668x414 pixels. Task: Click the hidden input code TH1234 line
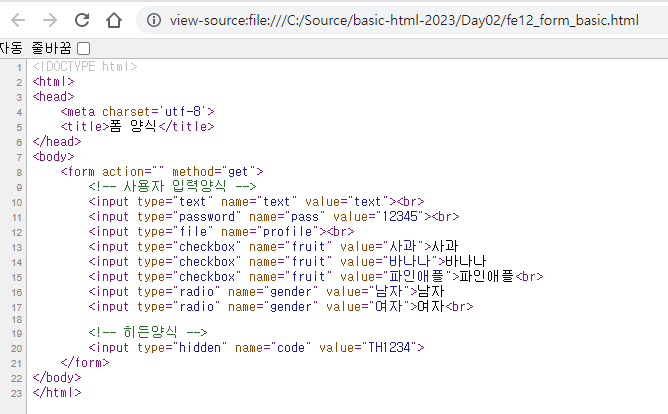(256, 348)
